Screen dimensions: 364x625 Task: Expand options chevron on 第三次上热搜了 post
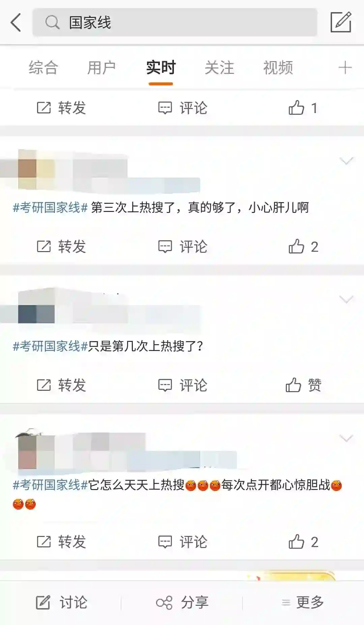click(346, 161)
